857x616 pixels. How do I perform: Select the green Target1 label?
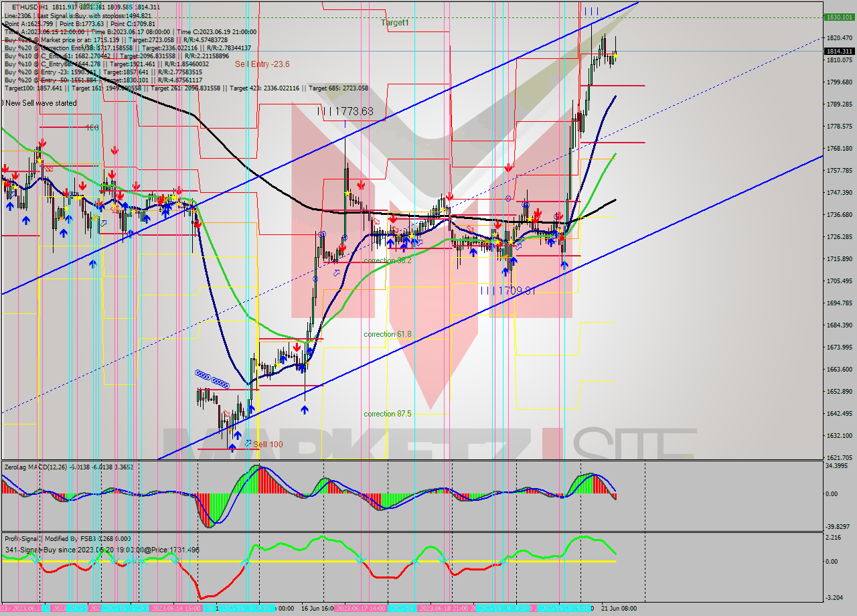tap(395, 22)
